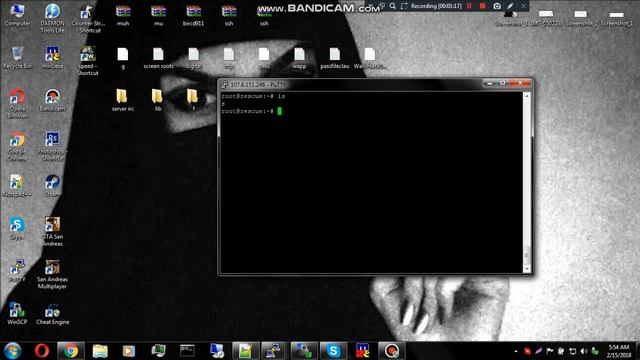This screenshot has width=640, height=360.
Task: Open the media player taskbar button
Action: (x=129, y=351)
